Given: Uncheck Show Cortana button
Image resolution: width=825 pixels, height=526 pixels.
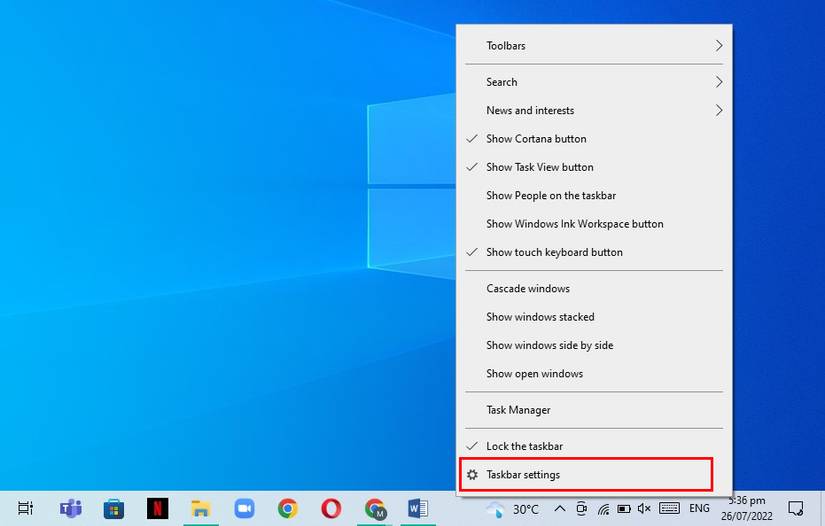Looking at the screenshot, I should coord(536,139).
